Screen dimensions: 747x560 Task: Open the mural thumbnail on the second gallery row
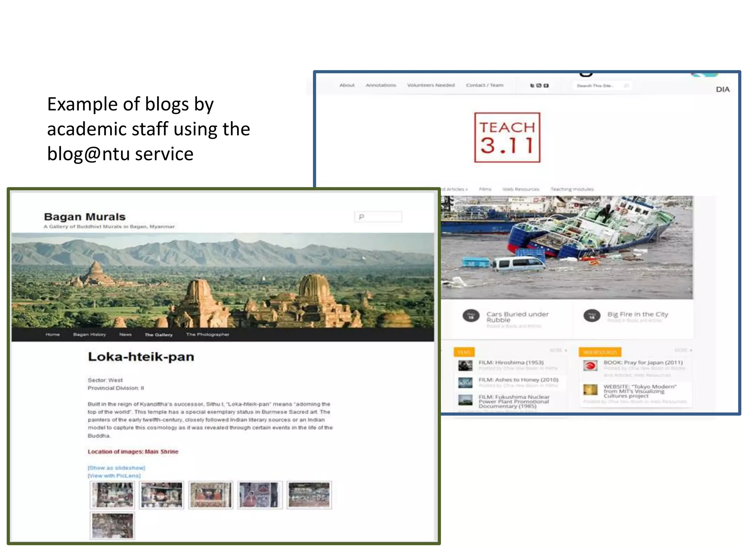112,526
